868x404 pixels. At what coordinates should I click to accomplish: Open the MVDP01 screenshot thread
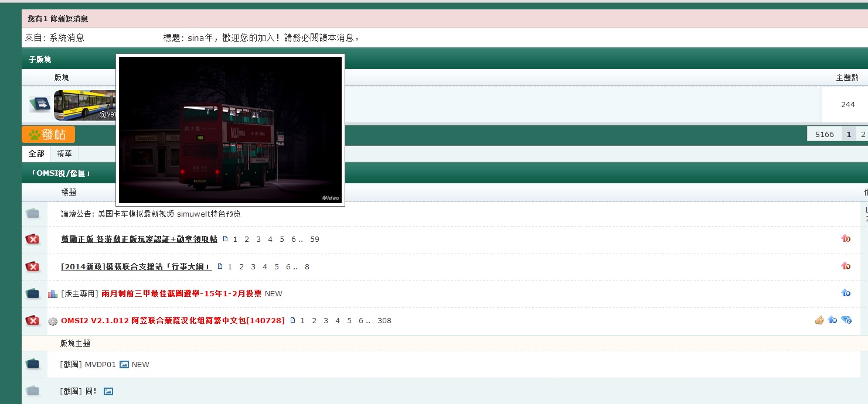[101, 364]
